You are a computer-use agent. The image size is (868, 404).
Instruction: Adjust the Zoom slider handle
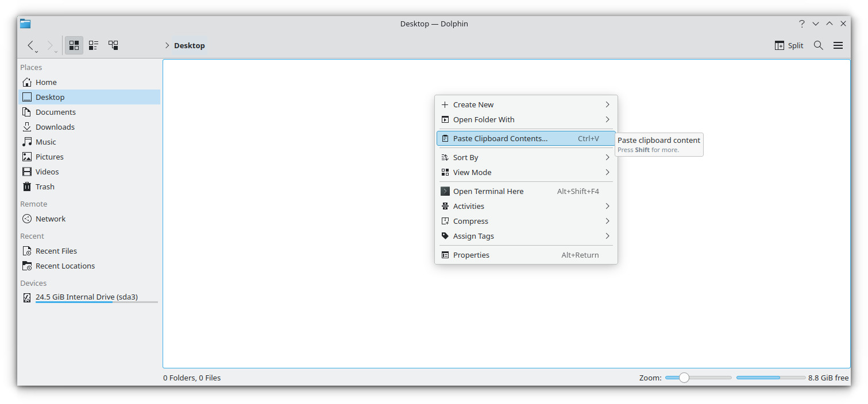684,378
